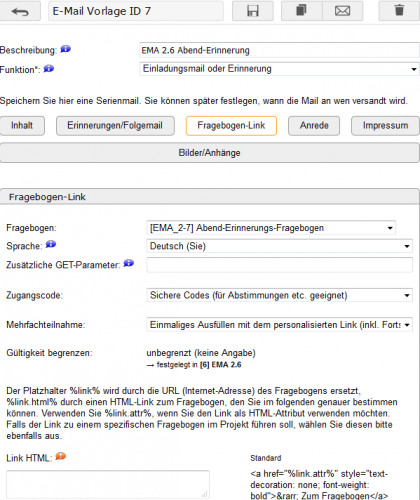Send a test mail with the envelope icon
420x500 pixels.
tap(342, 11)
